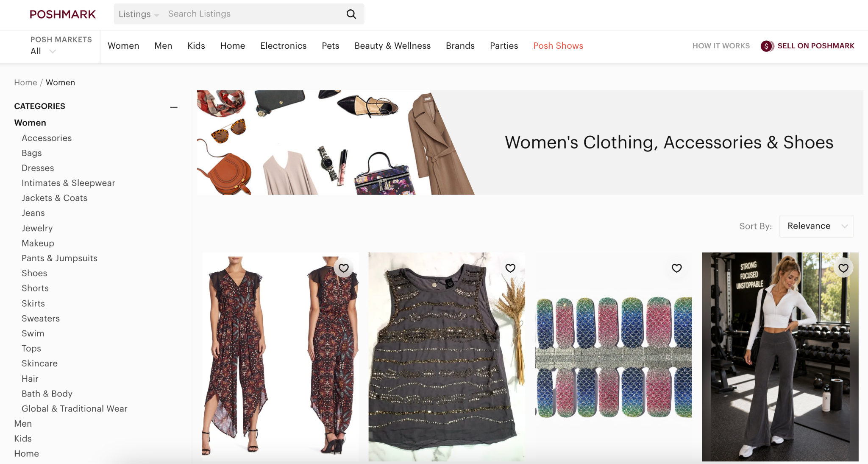Select Women heading in categories sidebar
The image size is (868, 464).
pos(30,123)
